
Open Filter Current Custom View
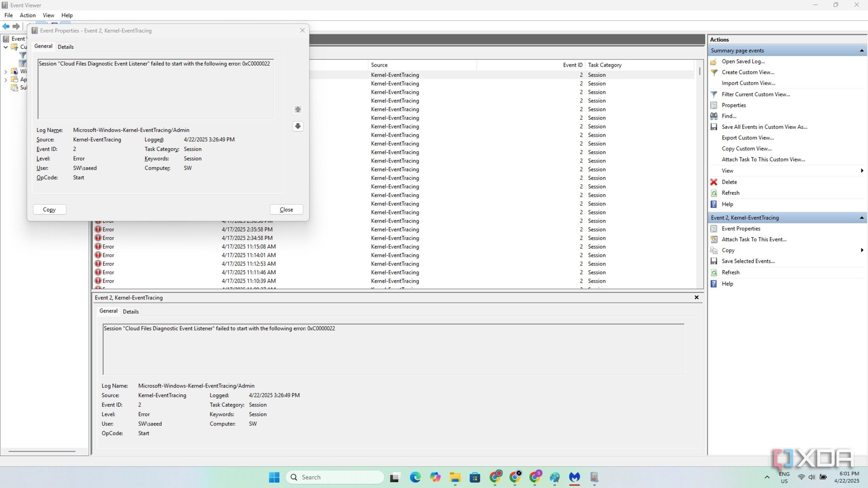(756, 95)
